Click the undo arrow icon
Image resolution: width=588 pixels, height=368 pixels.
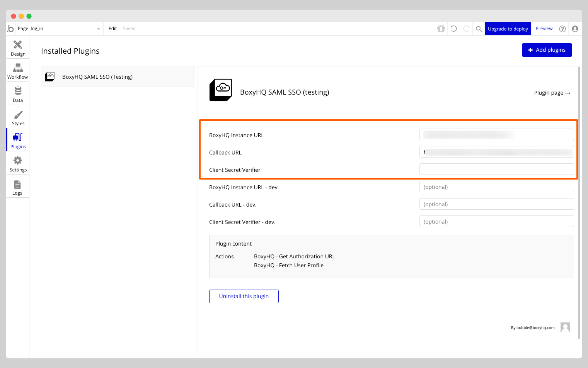453,28
